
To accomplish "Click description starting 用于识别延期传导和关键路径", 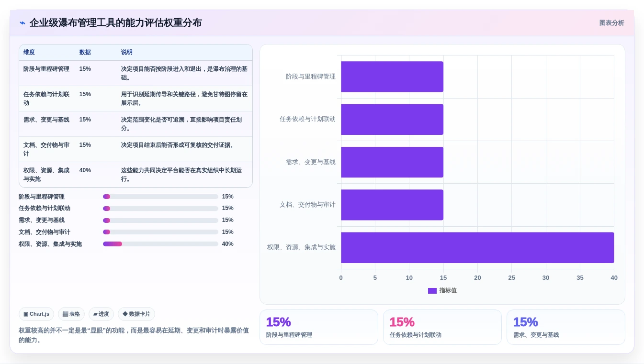I will (x=184, y=99).
